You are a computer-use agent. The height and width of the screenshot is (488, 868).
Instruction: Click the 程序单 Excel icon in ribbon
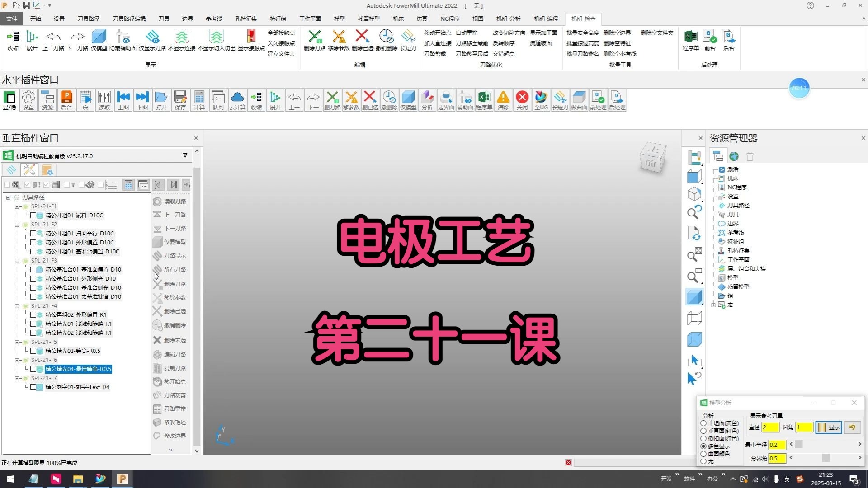coord(690,40)
